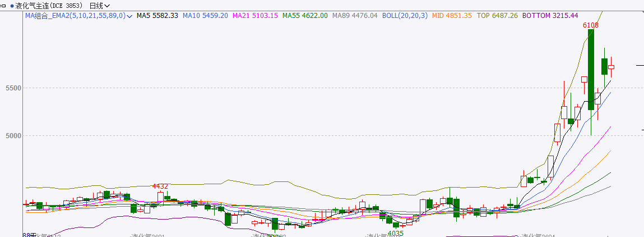Viewport: 644px width, 237px height.
Task: Click the link icon at top-left corner
Action: coord(4,6)
